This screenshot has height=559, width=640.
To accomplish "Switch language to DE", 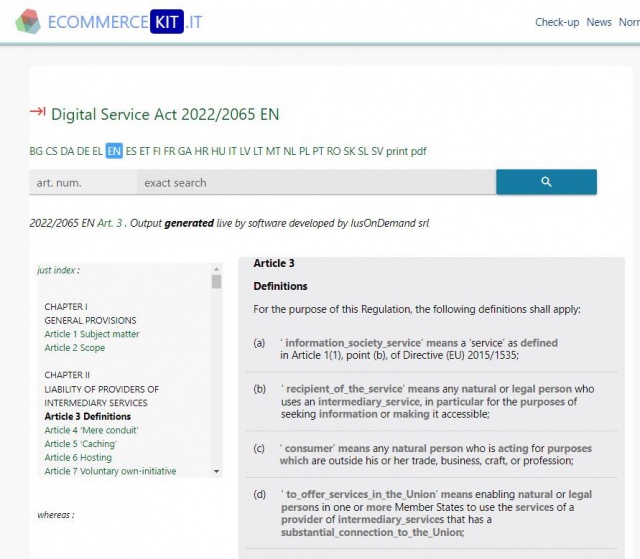I will coord(83,151).
